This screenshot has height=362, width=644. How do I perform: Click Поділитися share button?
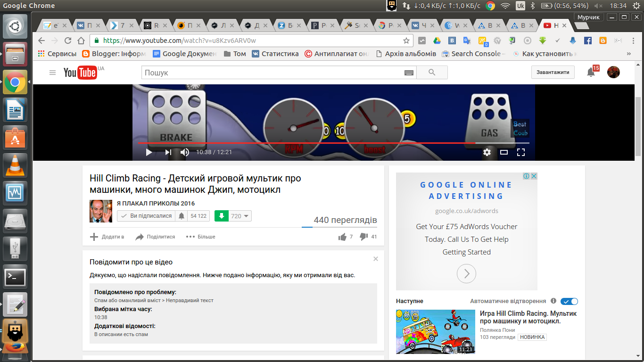[155, 237]
